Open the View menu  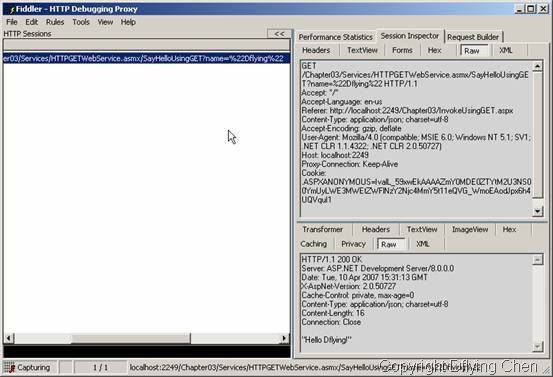click(105, 22)
